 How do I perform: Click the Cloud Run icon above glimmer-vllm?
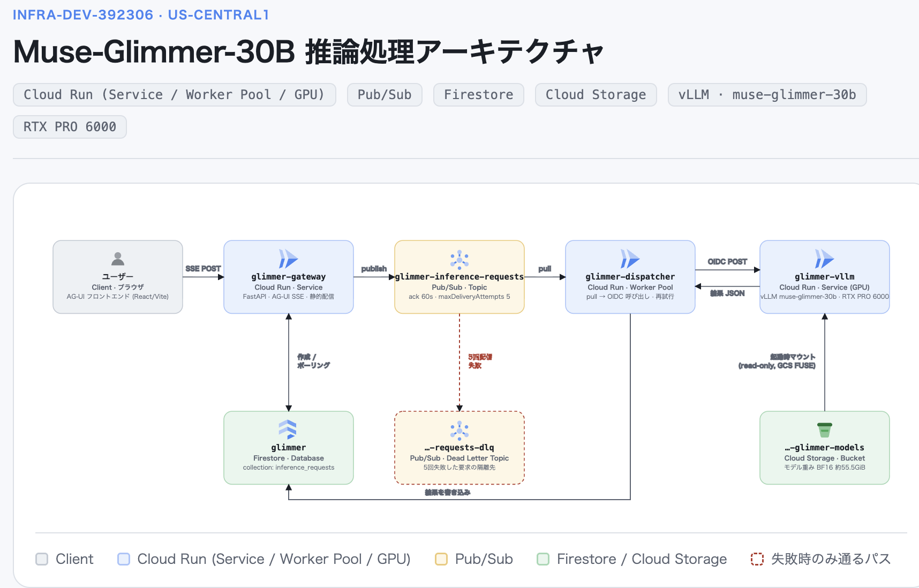pos(824,259)
